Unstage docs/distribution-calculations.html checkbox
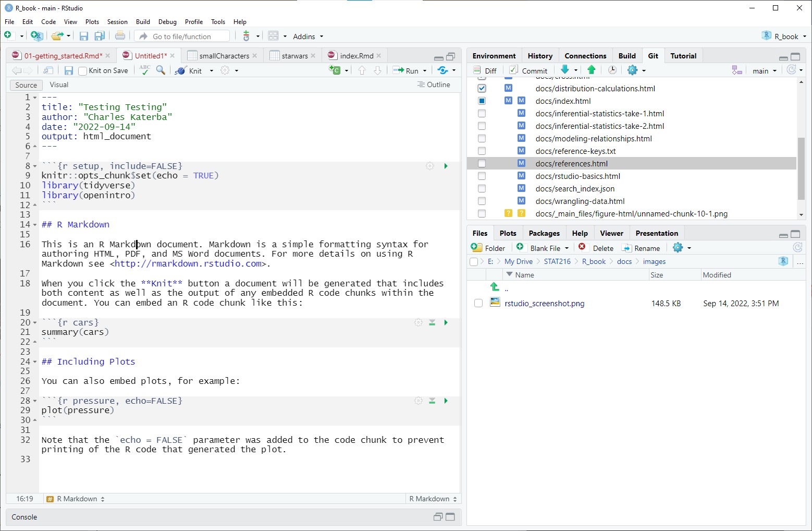Image resolution: width=812 pixels, height=531 pixels. coord(482,89)
